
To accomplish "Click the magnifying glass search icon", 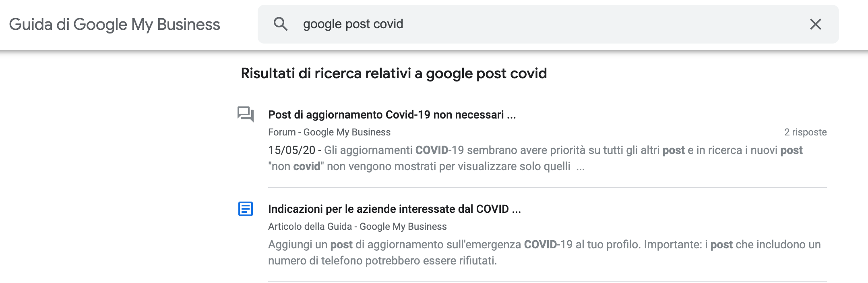I will 281,24.
